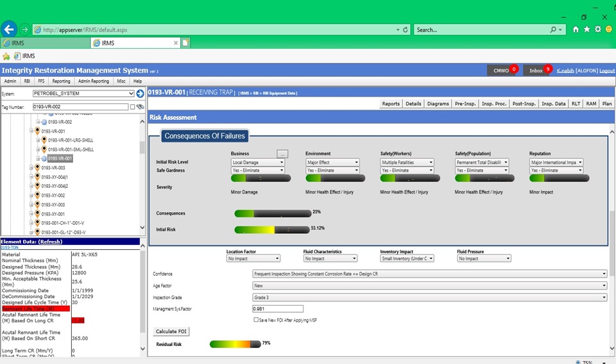Screen dimensions: 616x364
Task: Click the browser favorites star icon
Action: coord(586,29)
